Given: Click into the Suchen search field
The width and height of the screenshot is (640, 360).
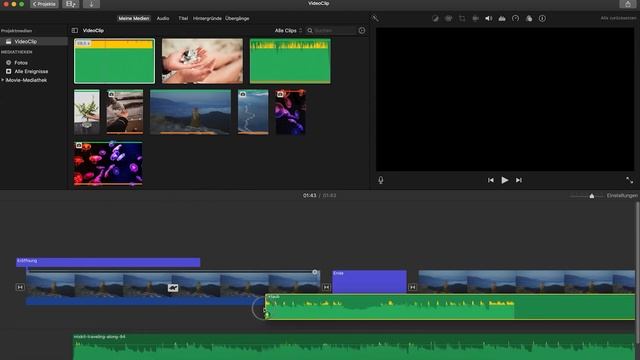Looking at the screenshot, I should (331, 31).
